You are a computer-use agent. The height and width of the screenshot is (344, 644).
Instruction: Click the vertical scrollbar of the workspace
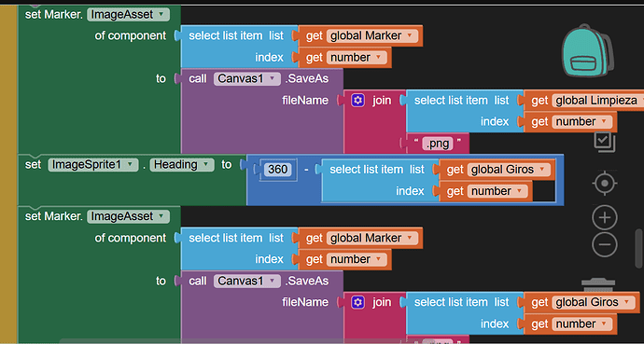tap(637, 249)
